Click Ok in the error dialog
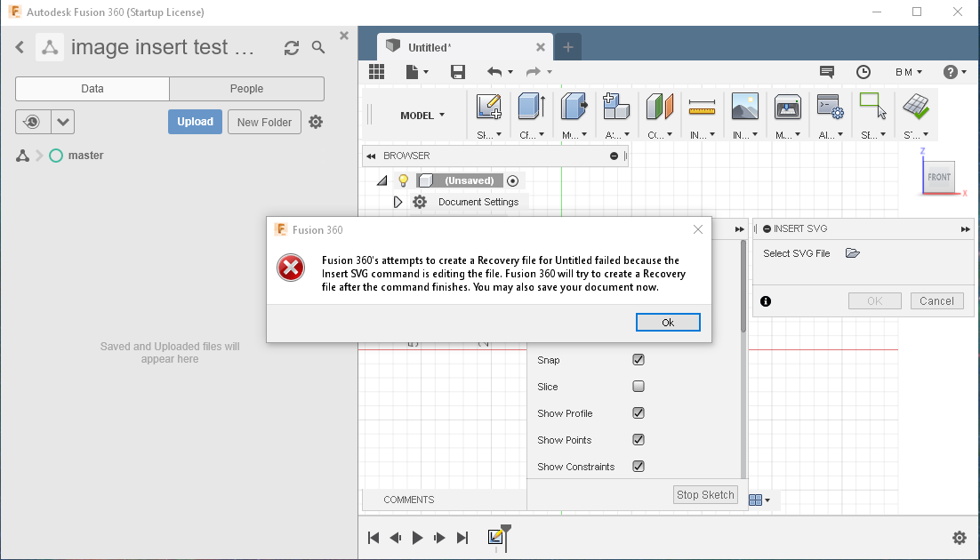 tap(668, 323)
